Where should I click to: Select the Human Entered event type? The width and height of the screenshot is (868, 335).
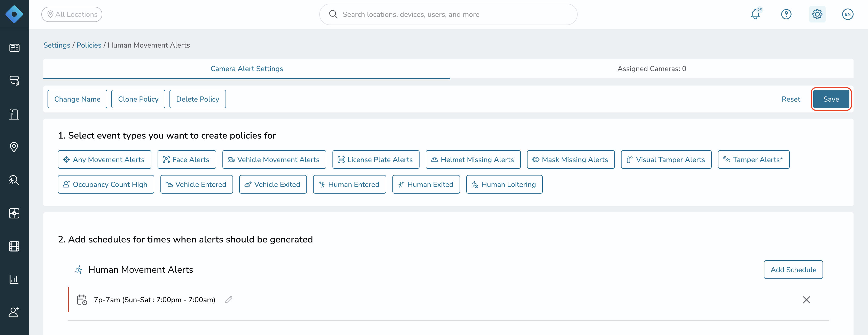coord(350,184)
